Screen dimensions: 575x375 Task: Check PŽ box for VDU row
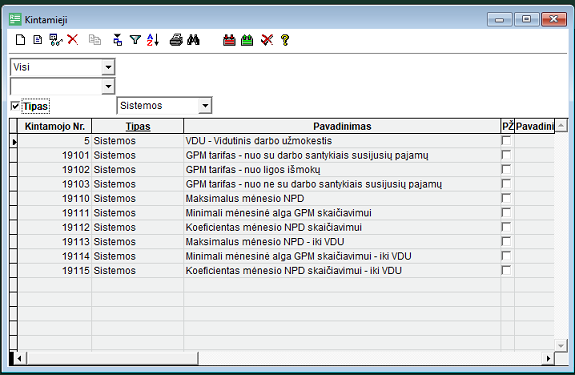(x=506, y=141)
